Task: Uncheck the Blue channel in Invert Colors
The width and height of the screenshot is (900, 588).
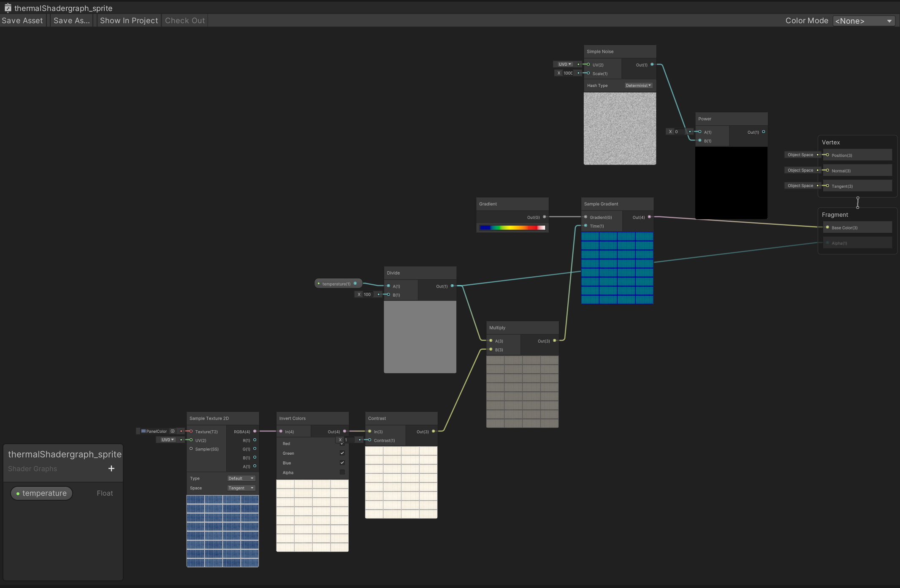Action: pos(342,463)
